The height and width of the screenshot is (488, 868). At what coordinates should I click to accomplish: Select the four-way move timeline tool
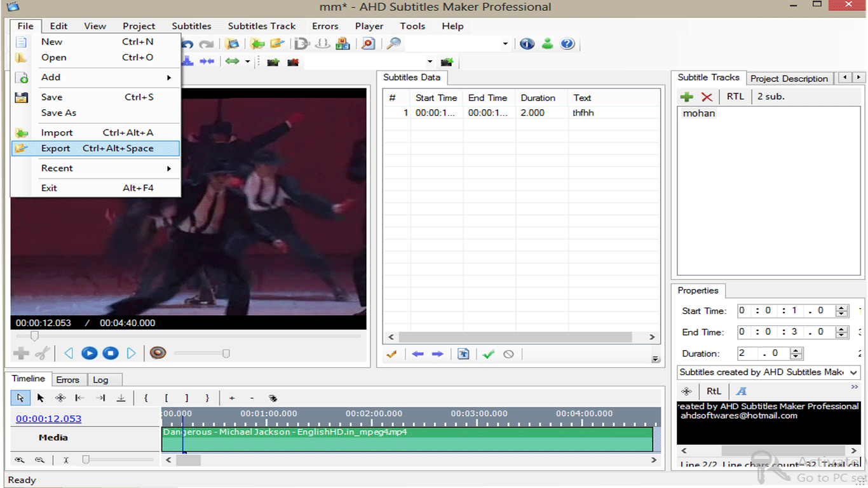(60, 398)
